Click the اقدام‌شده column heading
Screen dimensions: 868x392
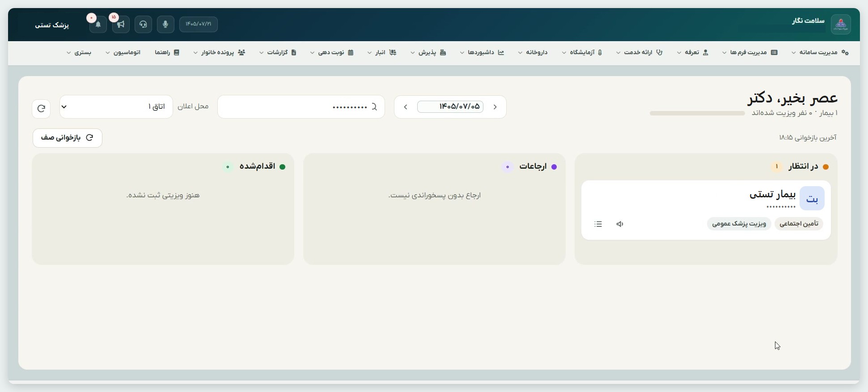257,166
